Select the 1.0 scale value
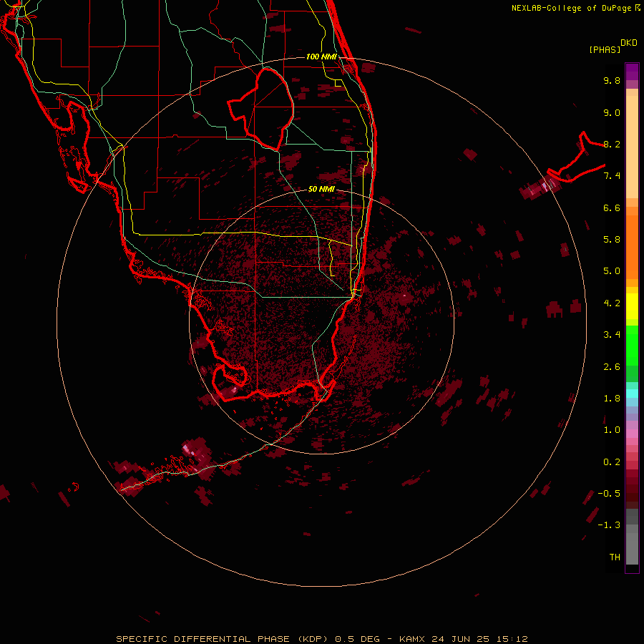The image size is (644, 644). coord(612,430)
